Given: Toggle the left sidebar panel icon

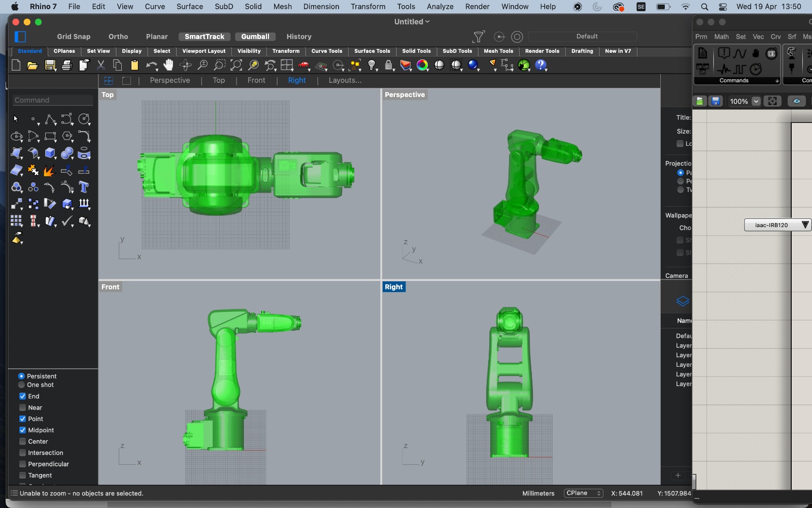Looking at the screenshot, I should click(20, 37).
